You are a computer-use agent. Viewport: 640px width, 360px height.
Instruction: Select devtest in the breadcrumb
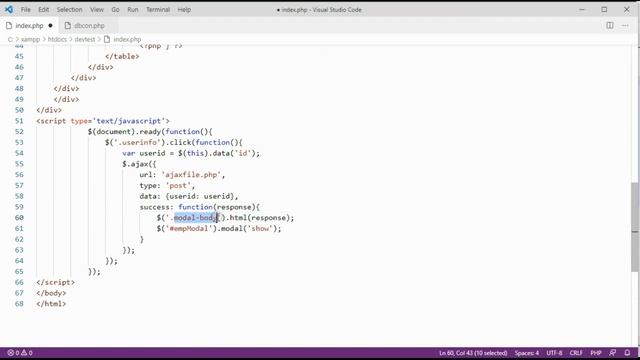click(84, 39)
